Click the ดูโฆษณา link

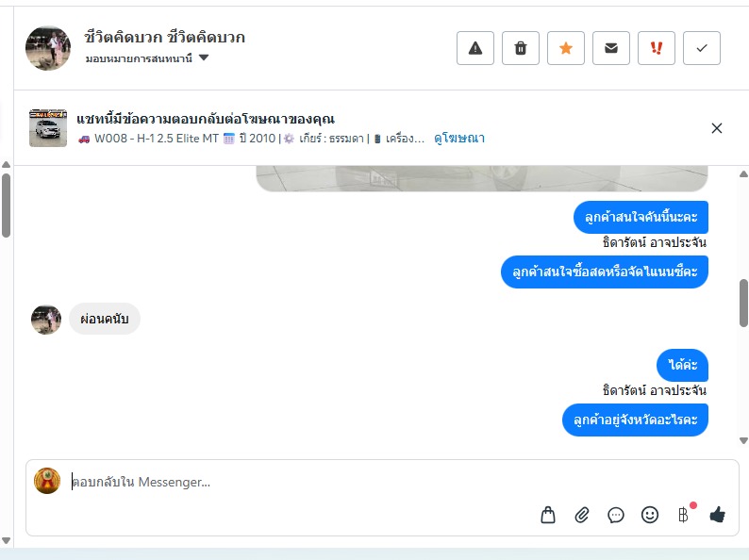tap(459, 139)
